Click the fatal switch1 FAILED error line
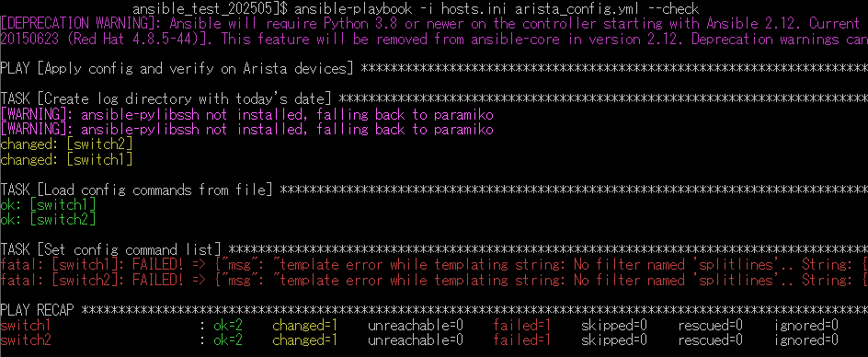The width and height of the screenshot is (868, 357). tap(434, 265)
